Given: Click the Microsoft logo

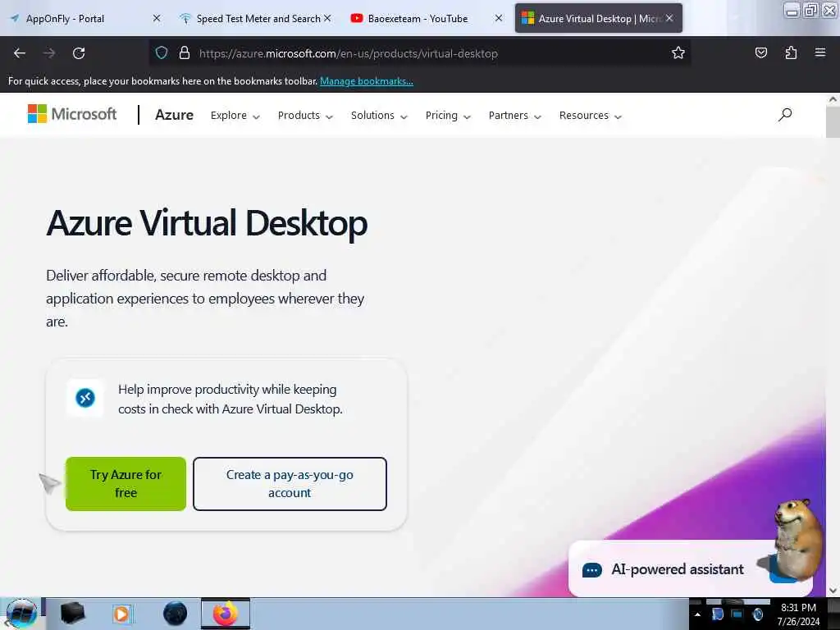Looking at the screenshot, I should click(72, 114).
